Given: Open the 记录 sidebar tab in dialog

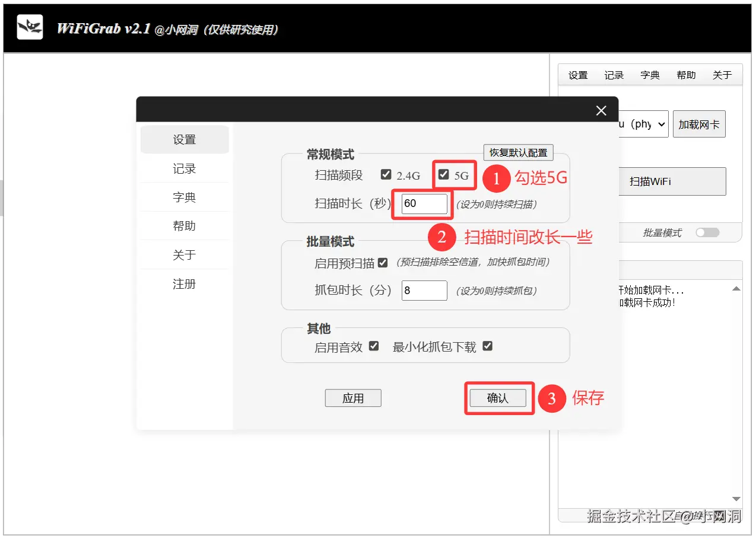Looking at the screenshot, I should click(185, 169).
